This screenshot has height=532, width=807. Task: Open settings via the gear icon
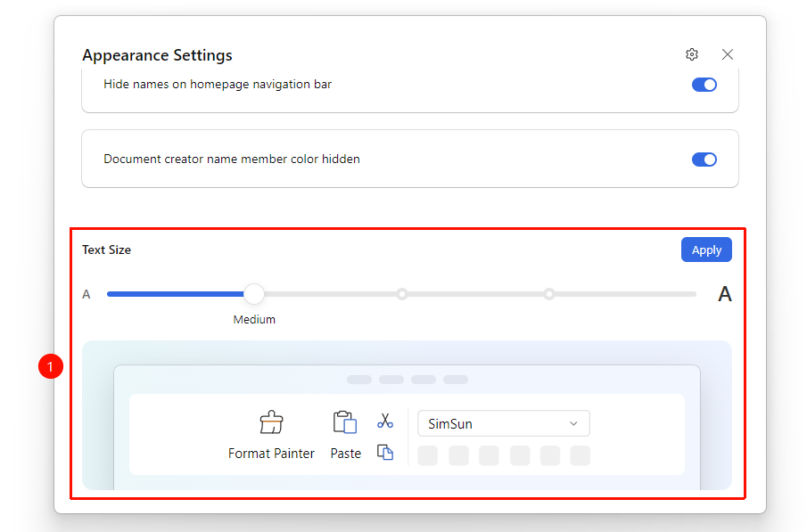pos(692,54)
